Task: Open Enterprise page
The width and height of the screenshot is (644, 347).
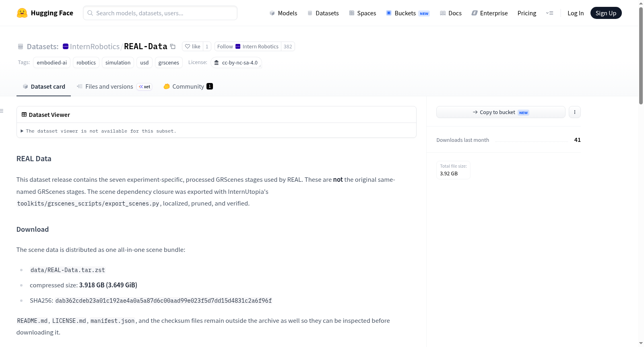Action: point(489,13)
